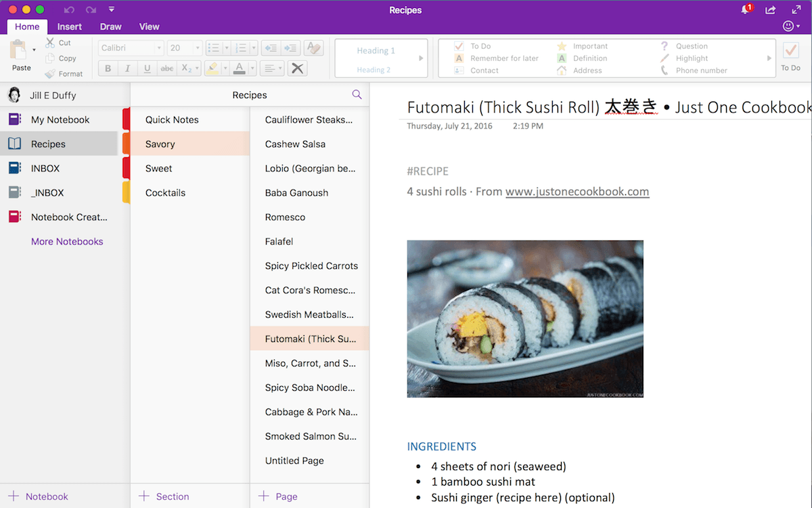Expand the bullet list style arrow
Image resolution: width=812 pixels, height=508 pixels.
pos(227,48)
